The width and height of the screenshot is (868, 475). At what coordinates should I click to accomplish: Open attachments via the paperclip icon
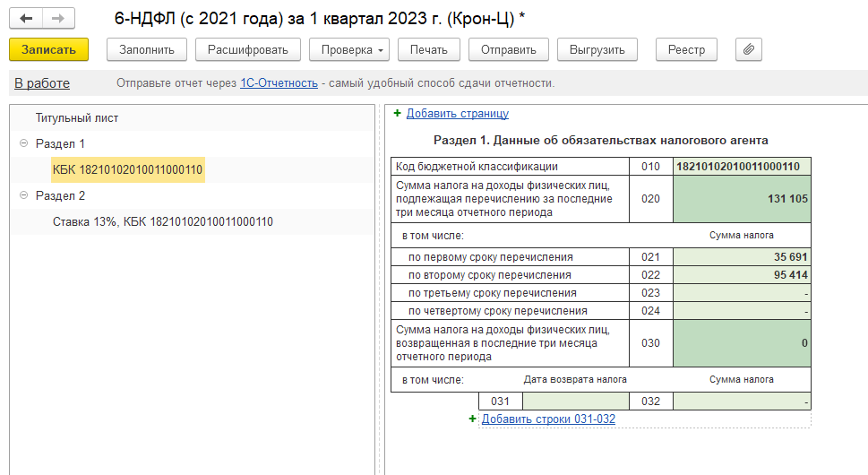pyautogui.click(x=748, y=49)
